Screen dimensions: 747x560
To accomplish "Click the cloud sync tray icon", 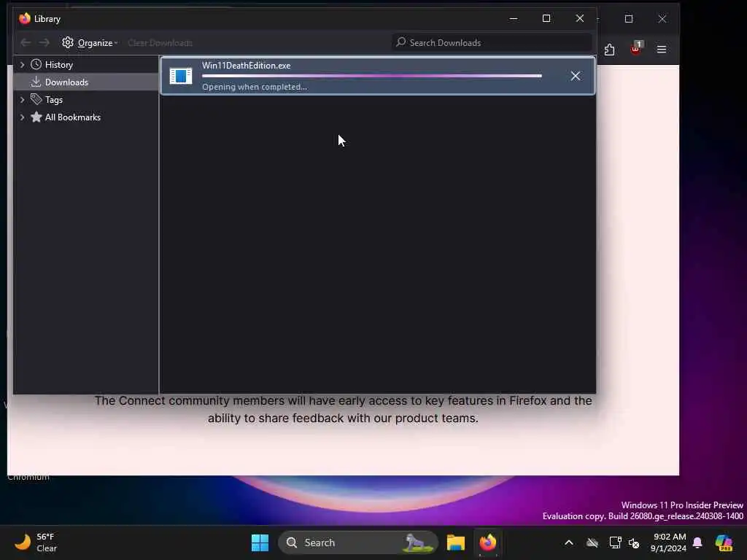I will point(592,542).
